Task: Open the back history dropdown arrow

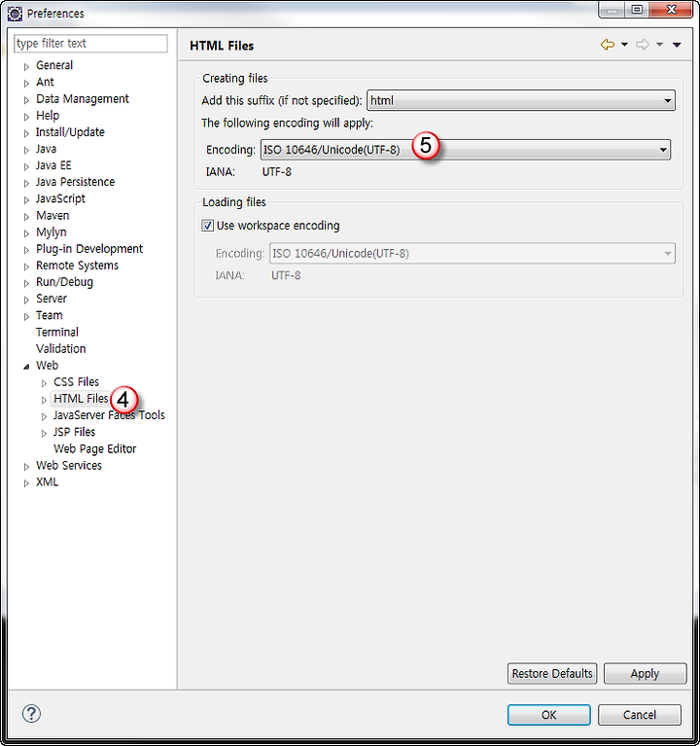Action: 624,45
